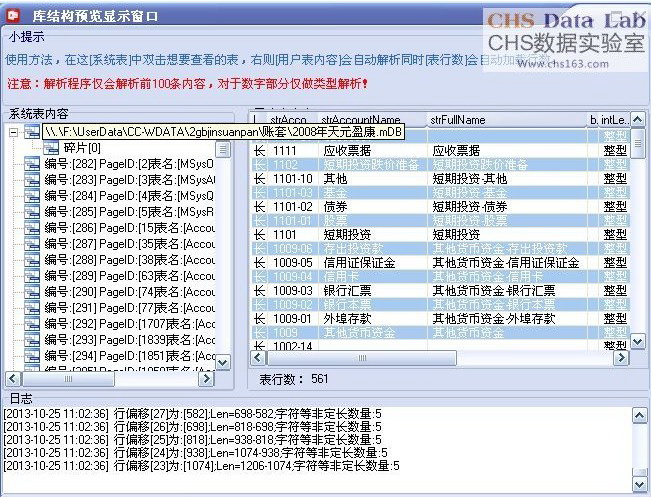Screen dimensions: 651x497
Task: Select tree item 编号:[282] PageID:[2]
Action: pos(129,164)
